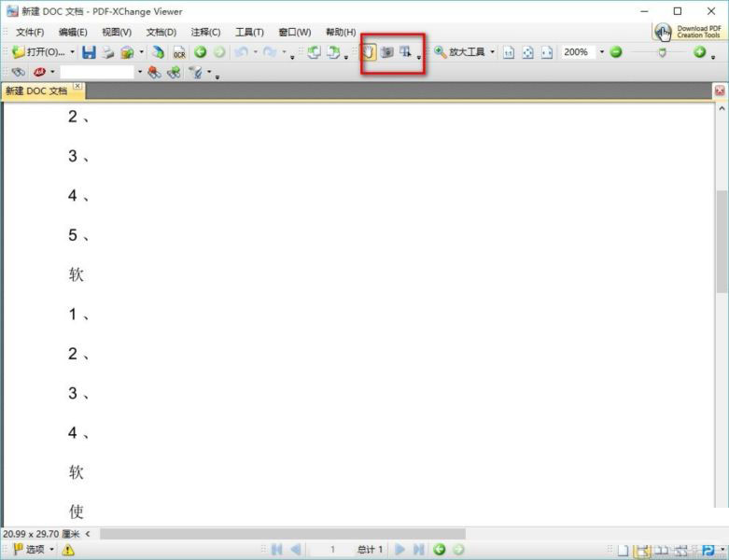The image size is (729, 560).
Task: Find next match binoculars icon
Action: tap(174, 72)
